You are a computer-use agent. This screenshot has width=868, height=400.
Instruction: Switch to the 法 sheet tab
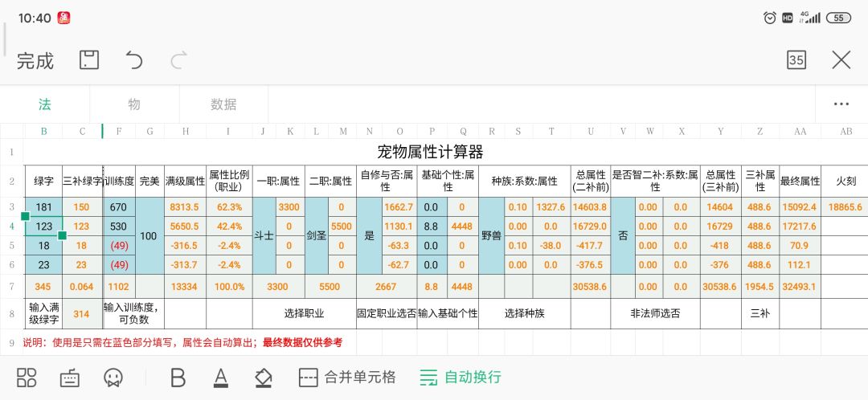click(45, 104)
